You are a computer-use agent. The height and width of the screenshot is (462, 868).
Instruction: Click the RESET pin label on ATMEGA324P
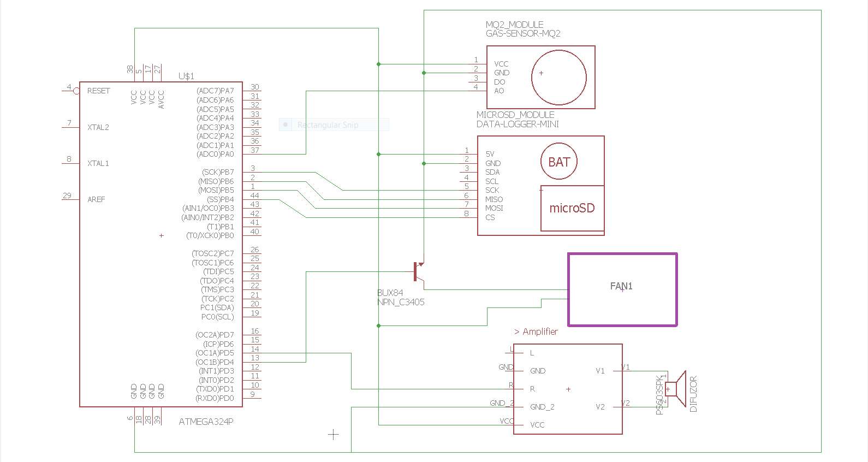click(x=99, y=91)
